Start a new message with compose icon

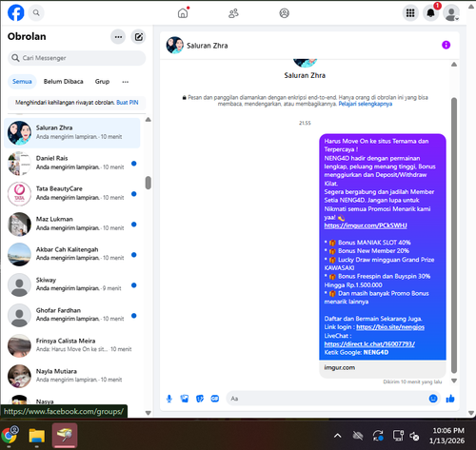[139, 37]
